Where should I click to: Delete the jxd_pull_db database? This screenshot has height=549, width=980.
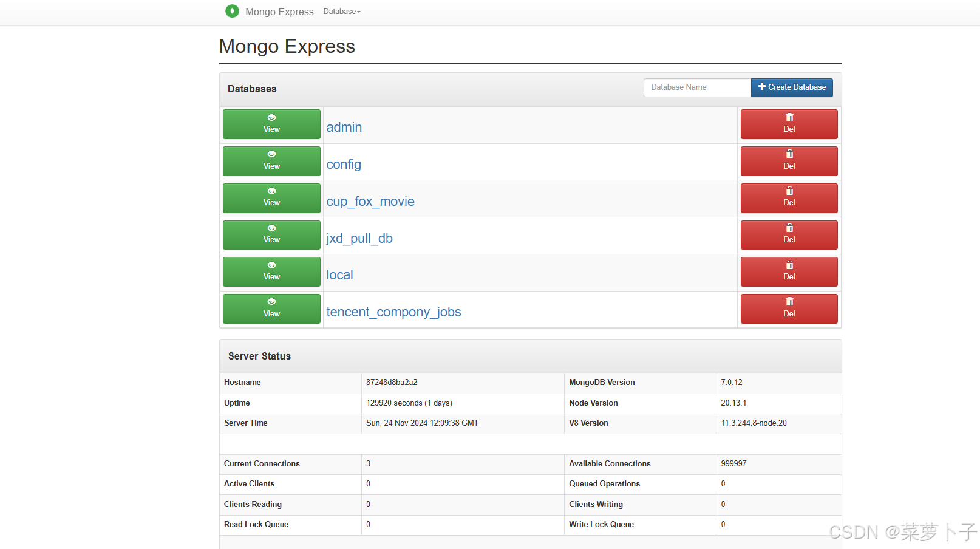click(x=789, y=235)
